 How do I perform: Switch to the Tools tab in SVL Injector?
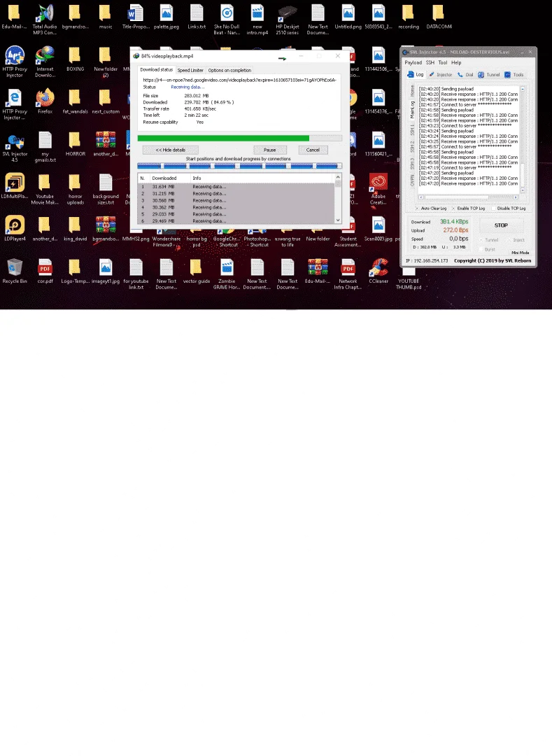click(514, 75)
